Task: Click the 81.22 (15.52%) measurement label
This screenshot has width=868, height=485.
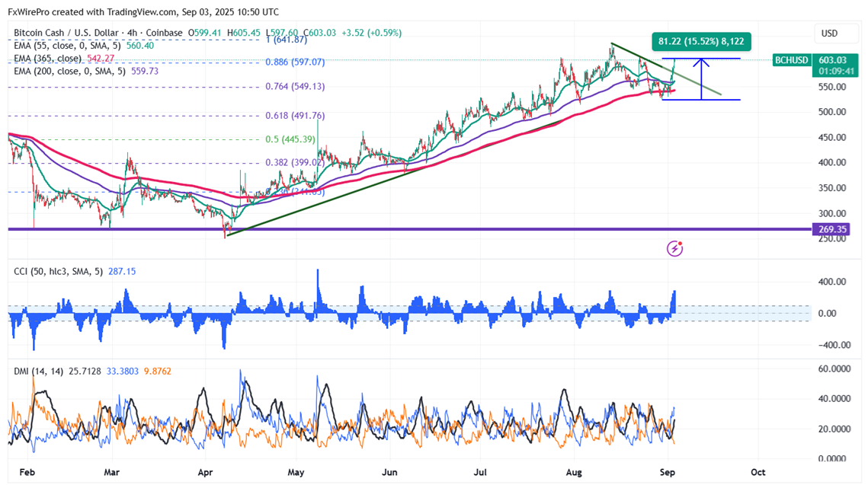Action: tap(701, 41)
